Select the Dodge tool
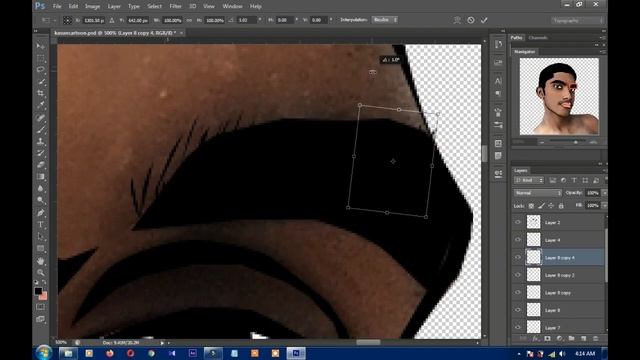640x360 pixels. coord(40,200)
